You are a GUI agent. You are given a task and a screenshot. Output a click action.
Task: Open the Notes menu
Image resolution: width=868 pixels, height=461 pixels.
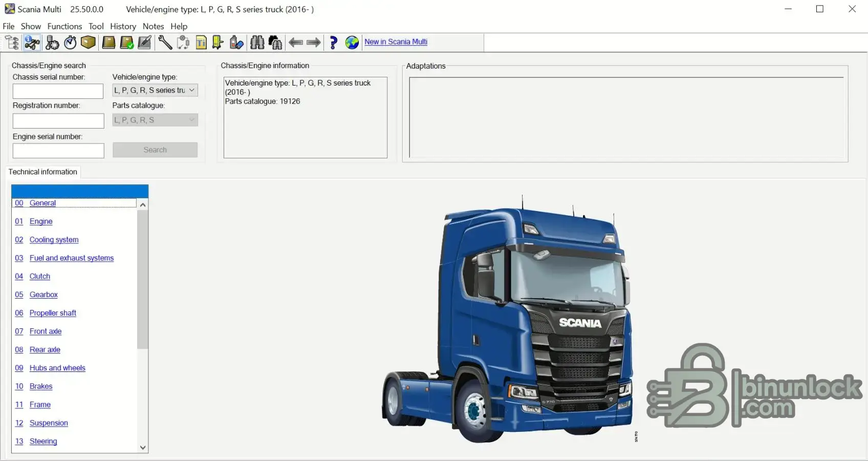(154, 26)
